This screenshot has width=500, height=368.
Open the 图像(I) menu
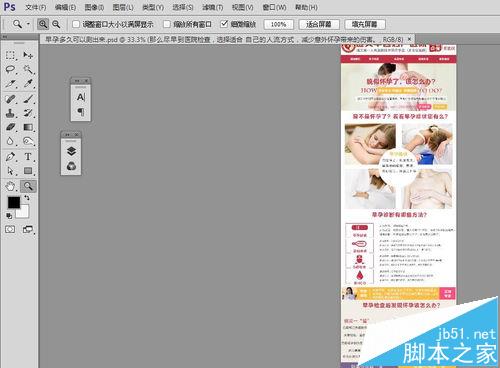tap(94, 7)
